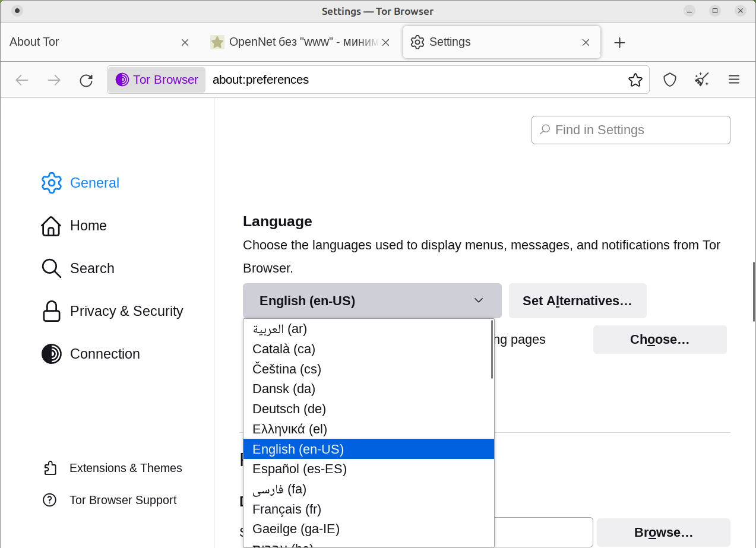The height and width of the screenshot is (548, 756).
Task: Reload the current page
Action: click(x=86, y=80)
